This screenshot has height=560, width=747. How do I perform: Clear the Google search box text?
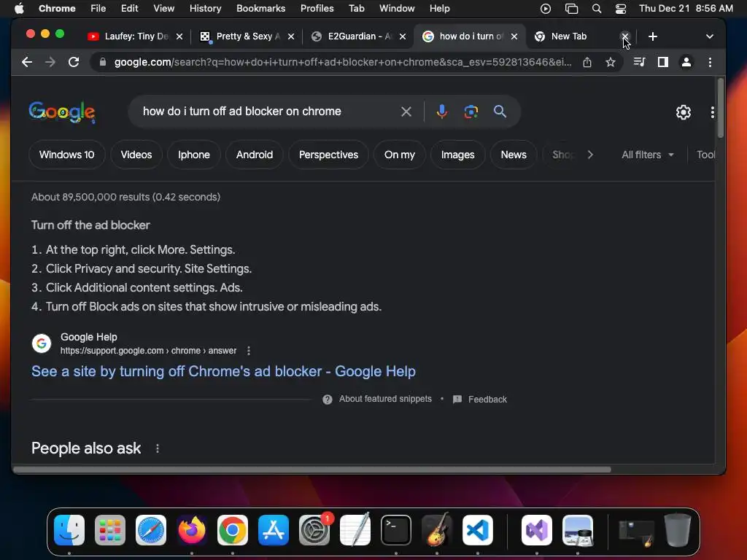[406, 112]
